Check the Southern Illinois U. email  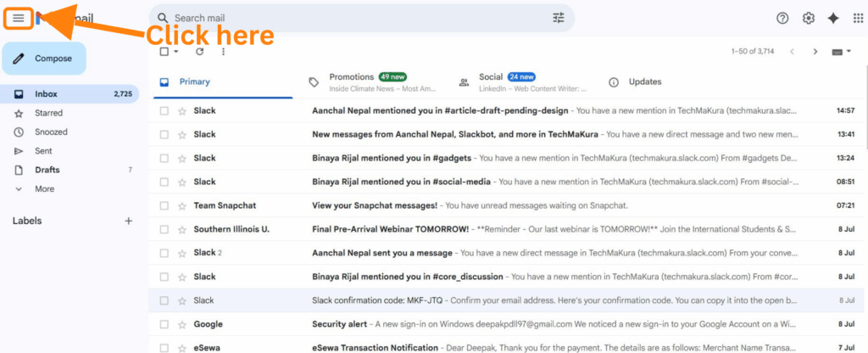(x=164, y=229)
